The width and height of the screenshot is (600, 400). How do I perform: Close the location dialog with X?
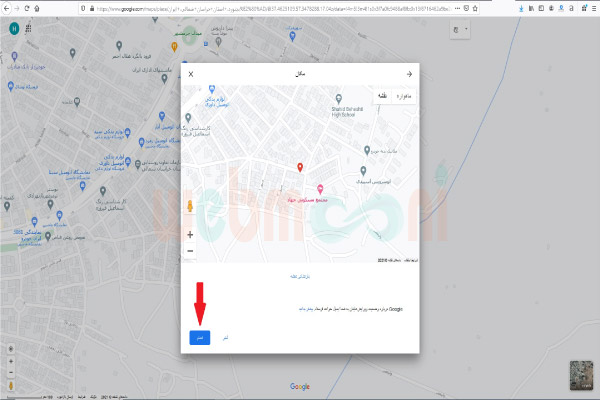tap(191, 74)
